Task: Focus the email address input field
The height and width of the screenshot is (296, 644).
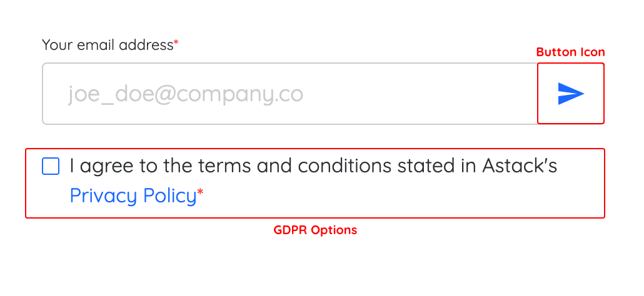Action: point(290,94)
